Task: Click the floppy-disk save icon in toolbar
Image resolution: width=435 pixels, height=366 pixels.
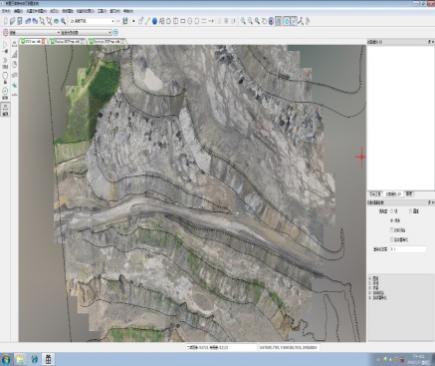Action: (x=20, y=21)
